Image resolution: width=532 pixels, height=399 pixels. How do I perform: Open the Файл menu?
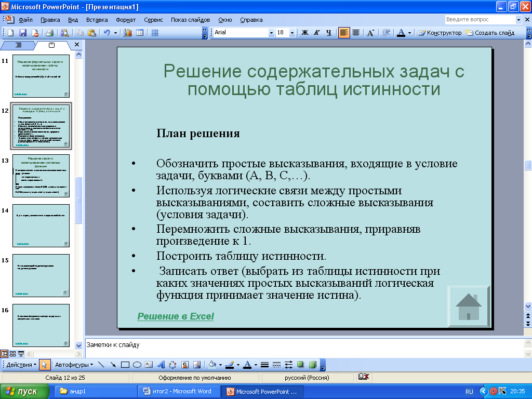point(25,20)
